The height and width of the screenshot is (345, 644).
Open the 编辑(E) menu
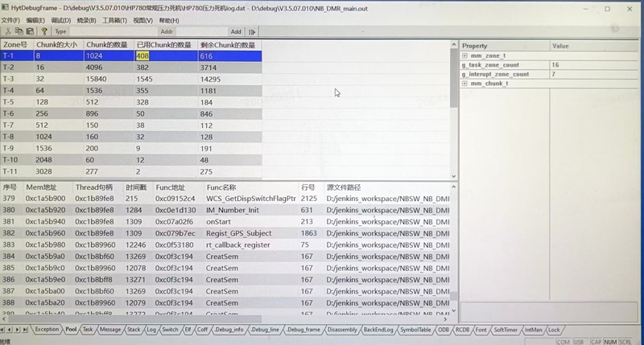point(35,20)
